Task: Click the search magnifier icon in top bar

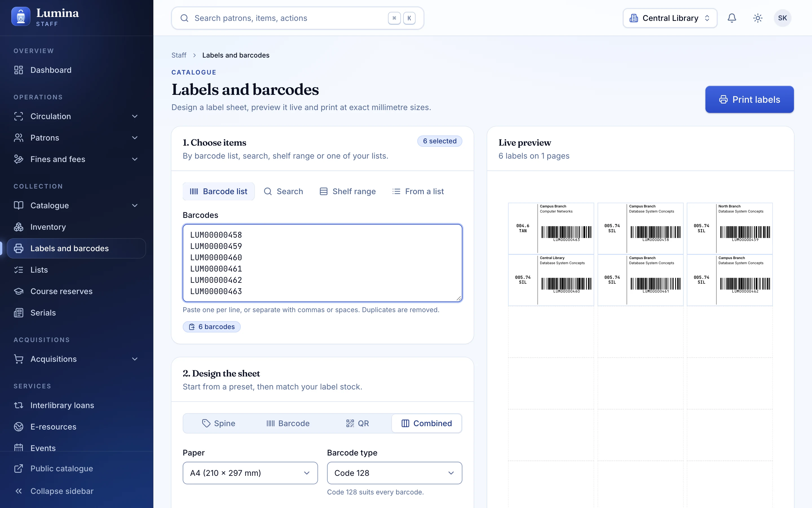Action: pos(184,18)
